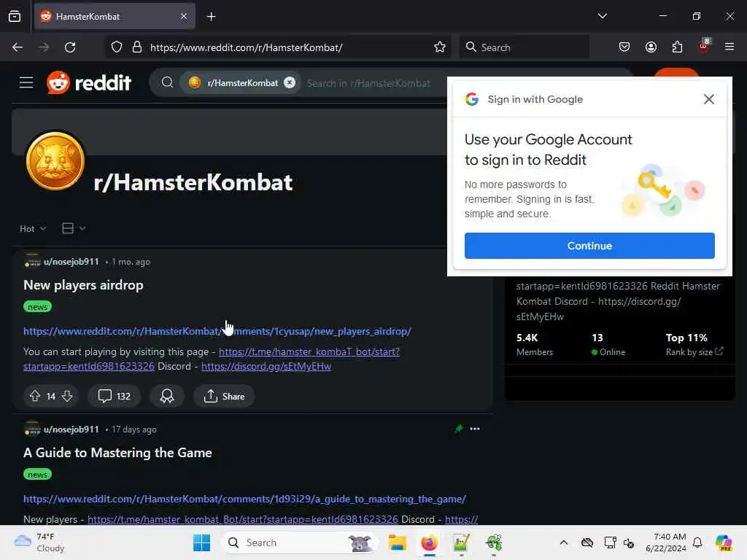Open the 132 comments on airdrop post
747x560 pixels.
click(x=115, y=396)
